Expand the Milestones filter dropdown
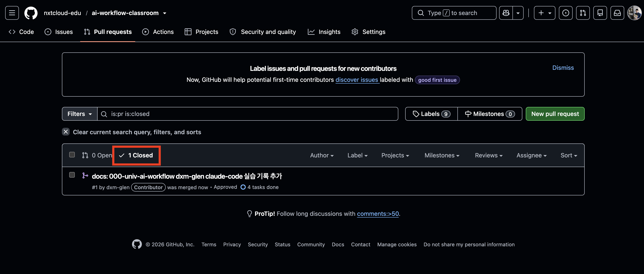The height and width of the screenshot is (274, 644). click(442, 155)
